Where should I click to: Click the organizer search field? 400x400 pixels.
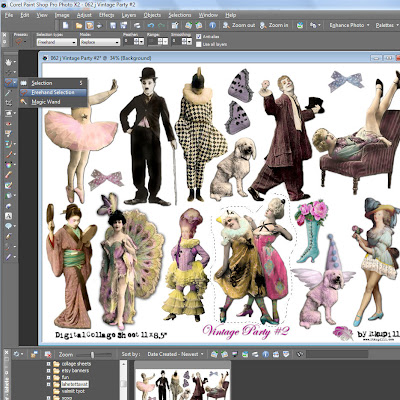pos(337,354)
